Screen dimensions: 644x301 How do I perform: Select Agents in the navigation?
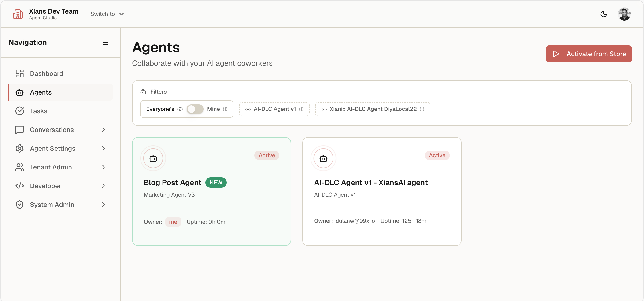[x=61, y=92]
